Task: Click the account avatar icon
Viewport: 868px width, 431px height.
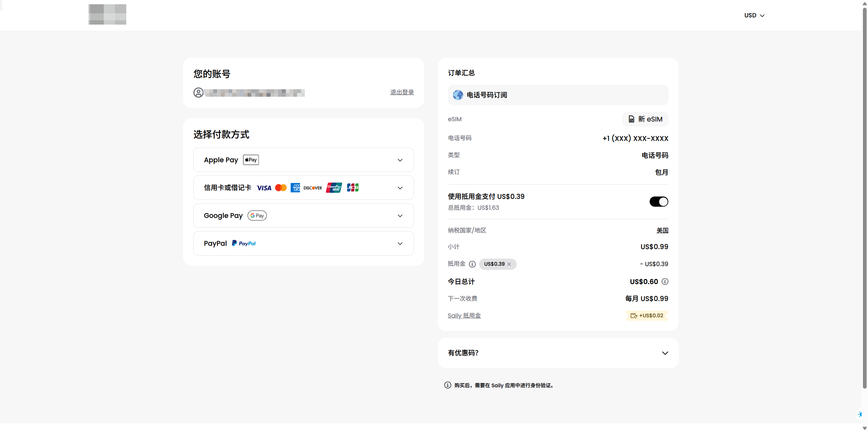Action: coord(198,93)
